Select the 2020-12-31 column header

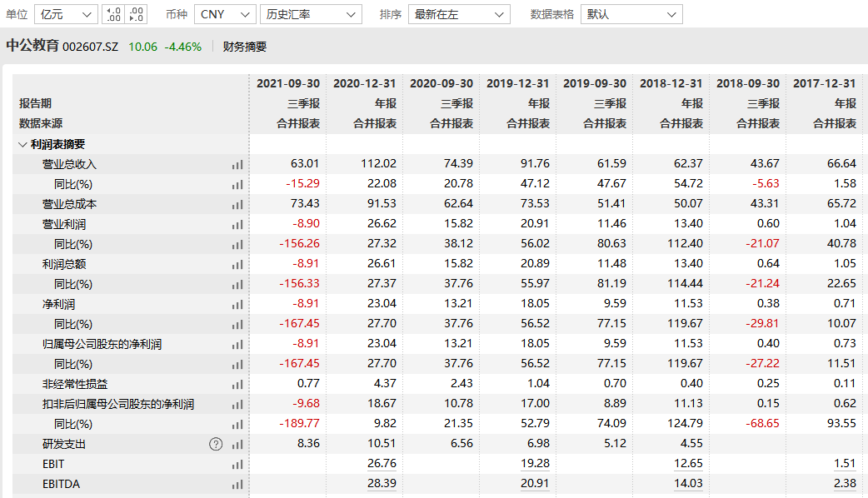point(364,83)
